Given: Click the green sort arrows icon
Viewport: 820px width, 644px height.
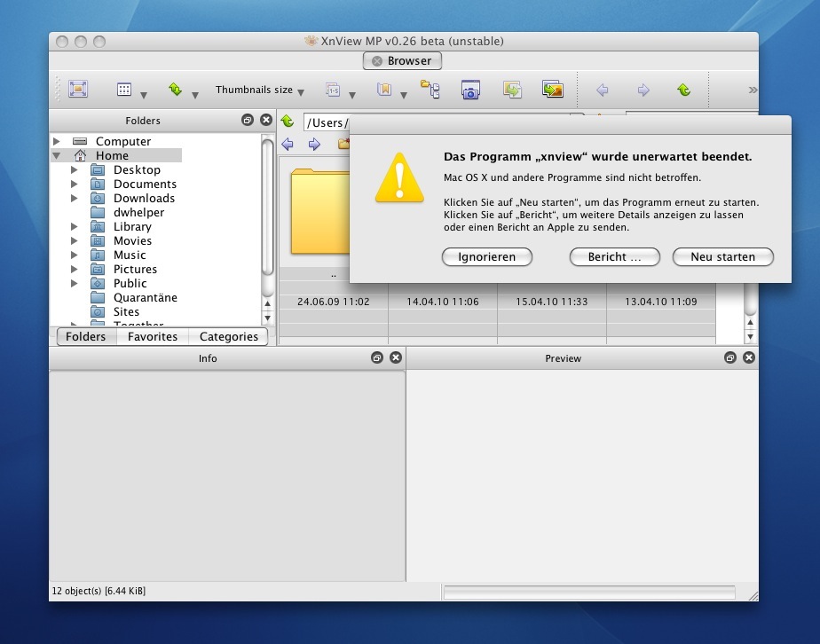Looking at the screenshot, I should 175,90.
